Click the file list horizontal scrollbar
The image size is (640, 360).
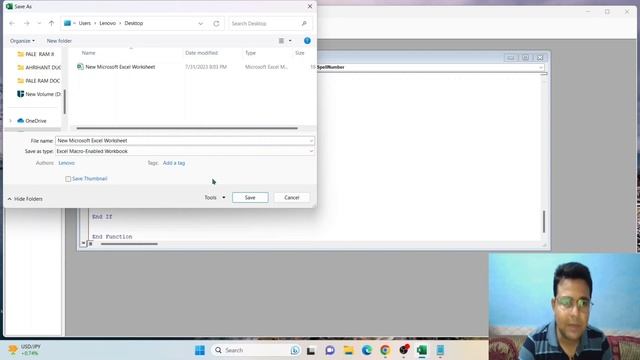pyautogui.click(x=187, y=128)
